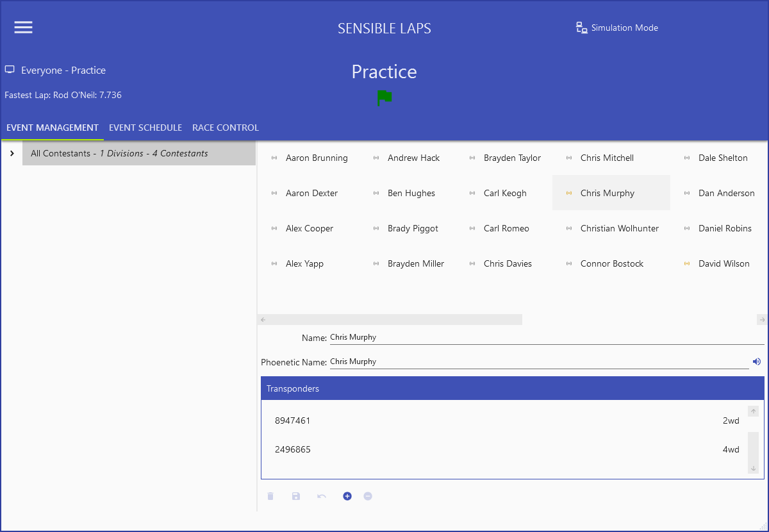Click the Phoenetic Name text field

pos(538,362)
